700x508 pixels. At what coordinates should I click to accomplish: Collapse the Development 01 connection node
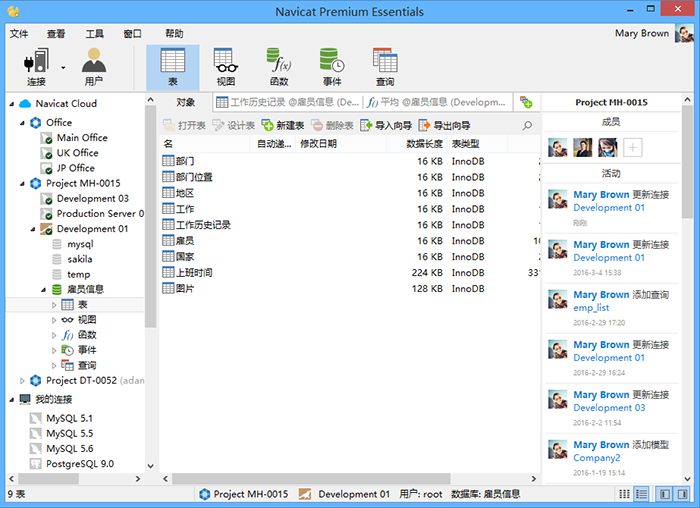click(x=33, y=229)
